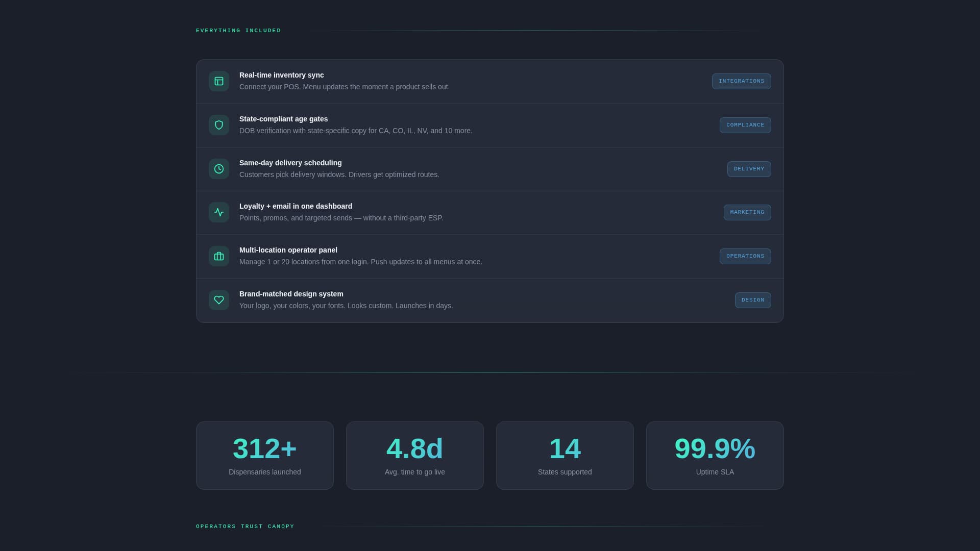Open the OPERATIONS tag
Viewport: 980px width, 551px height.
click(745, 256)
